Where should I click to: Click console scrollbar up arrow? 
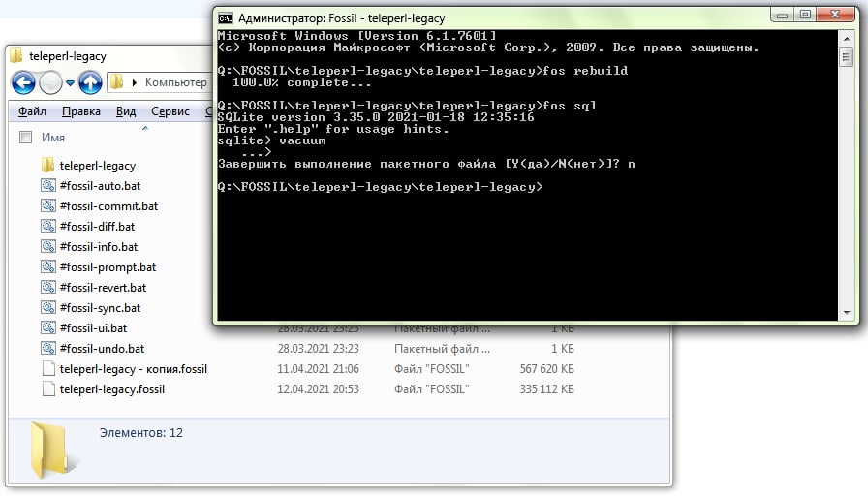pyautogui.click(x=847, y=38)
